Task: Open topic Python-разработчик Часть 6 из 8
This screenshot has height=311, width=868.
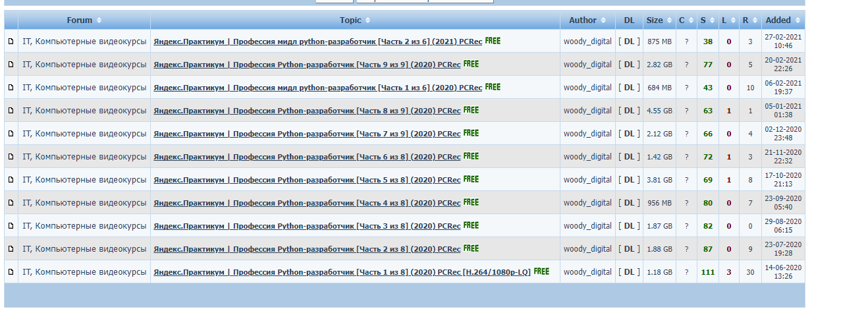Action: (x=307, y=157)
